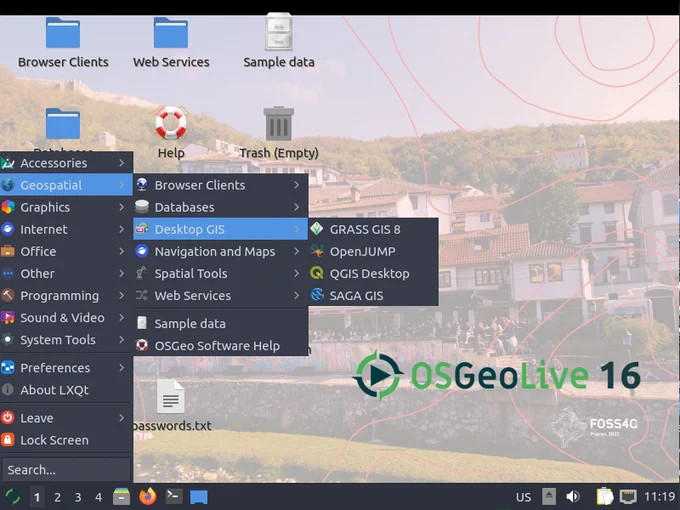
Task: Choose Lock Screen
Action: pyautogui.click(x=66, y=440)
